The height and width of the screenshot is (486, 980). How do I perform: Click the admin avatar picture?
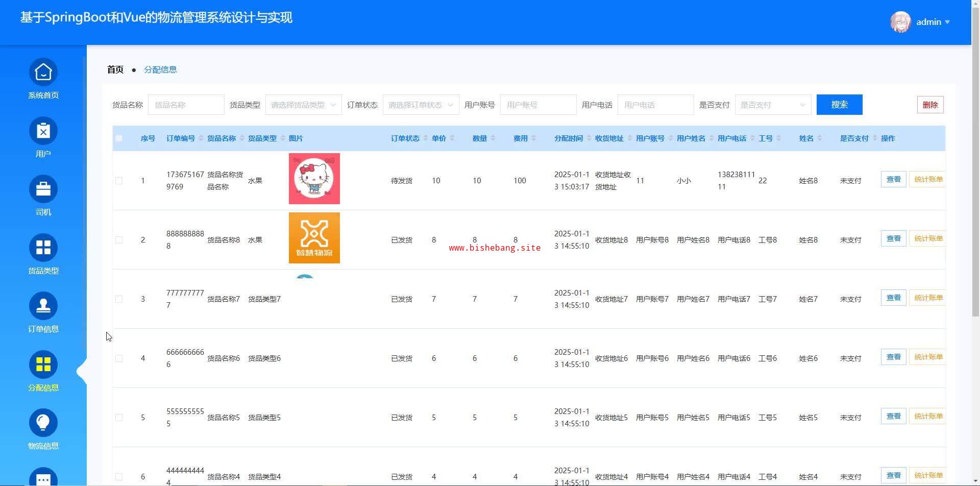tap(900, 22)
